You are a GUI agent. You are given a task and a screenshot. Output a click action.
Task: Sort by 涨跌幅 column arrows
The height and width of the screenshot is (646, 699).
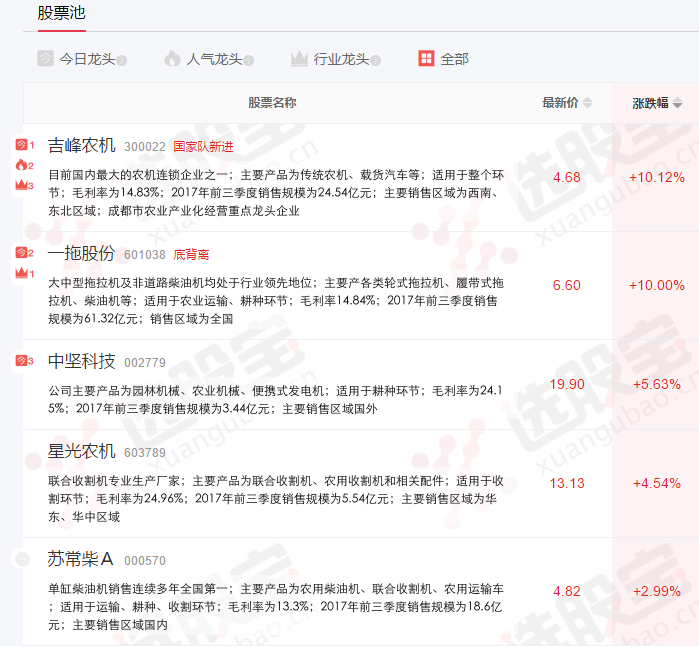(x=678, y=103)
